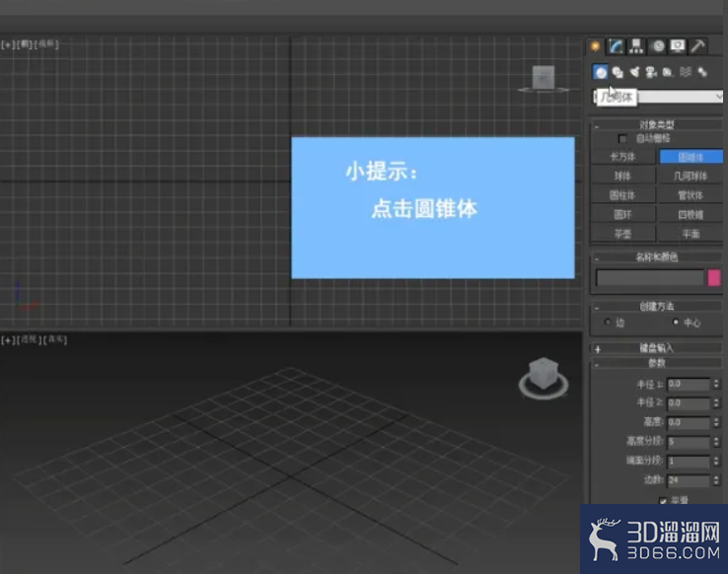
Task: Click the 长方体 object button
Action: click(x=623, y=157)
